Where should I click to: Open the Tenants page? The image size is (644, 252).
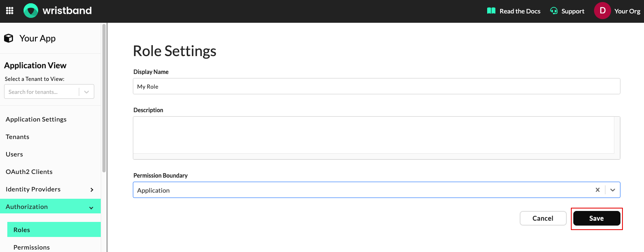(17, 137)
